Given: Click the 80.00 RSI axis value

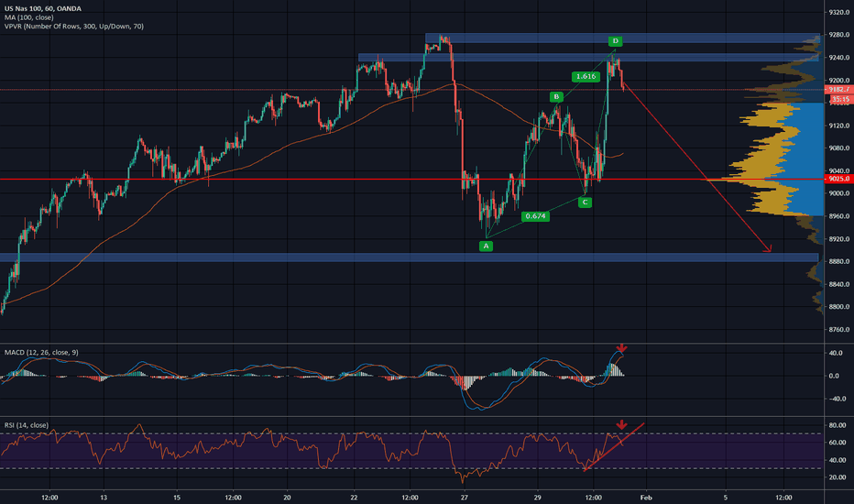Looking at the screenshot, I should [838, 425].
